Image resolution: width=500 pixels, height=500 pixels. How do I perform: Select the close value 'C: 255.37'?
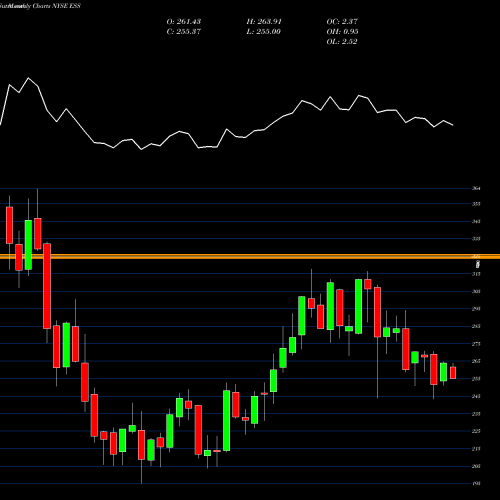(x=184, y=32)
